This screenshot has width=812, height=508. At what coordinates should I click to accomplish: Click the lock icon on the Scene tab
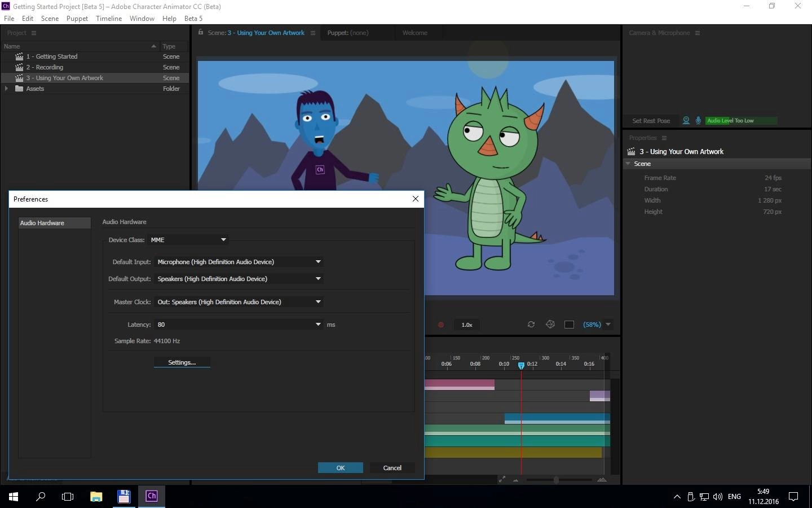pyautogui.click(x=201, y=32)
